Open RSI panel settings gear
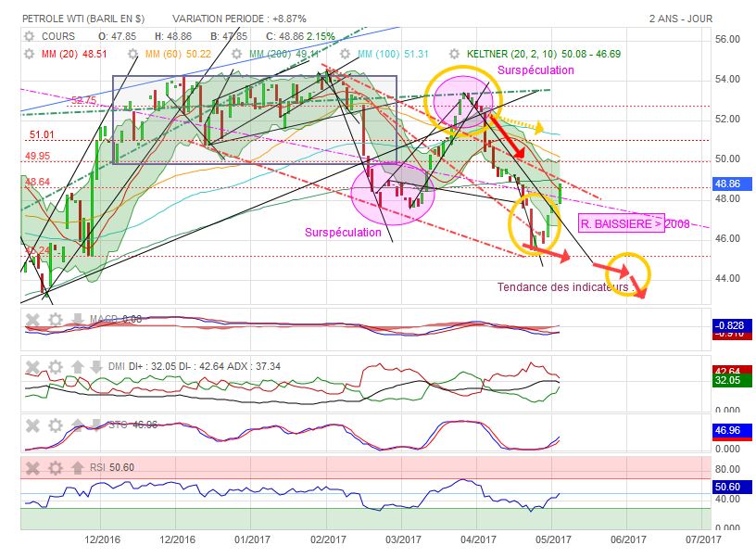756x558 pixels. 56,468
